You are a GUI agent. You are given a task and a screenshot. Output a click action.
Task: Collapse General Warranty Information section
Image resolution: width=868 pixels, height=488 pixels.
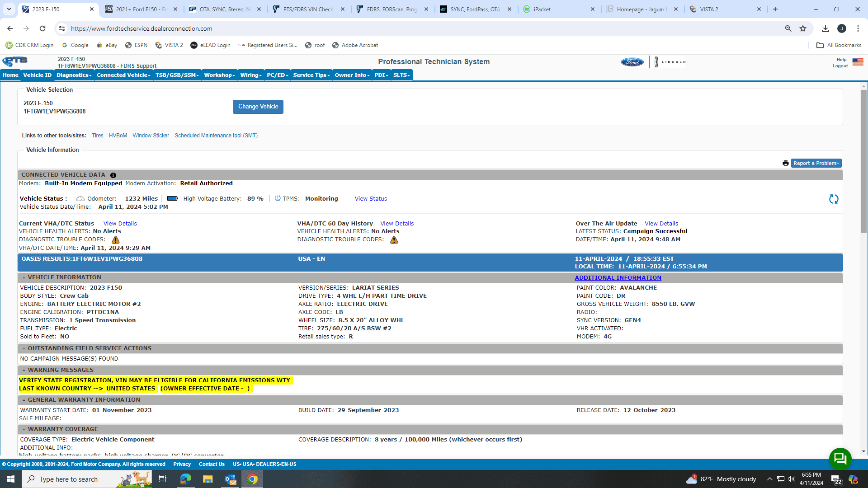(x=24, y=400)
